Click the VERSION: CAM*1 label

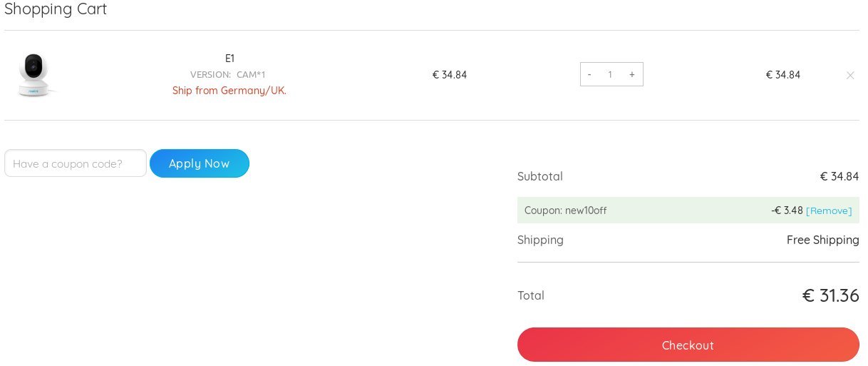[x=228, y=74]
